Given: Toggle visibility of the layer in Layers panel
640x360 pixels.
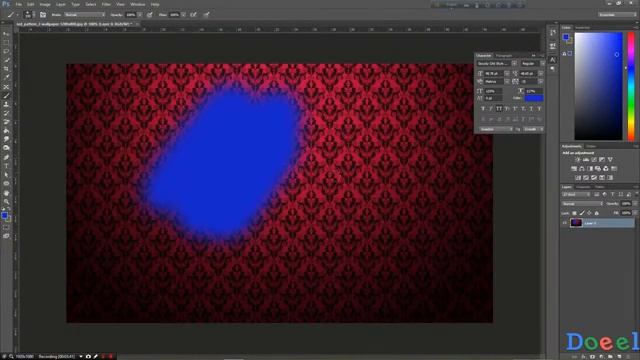Looking at the screenshot, I should click(565, 223).
